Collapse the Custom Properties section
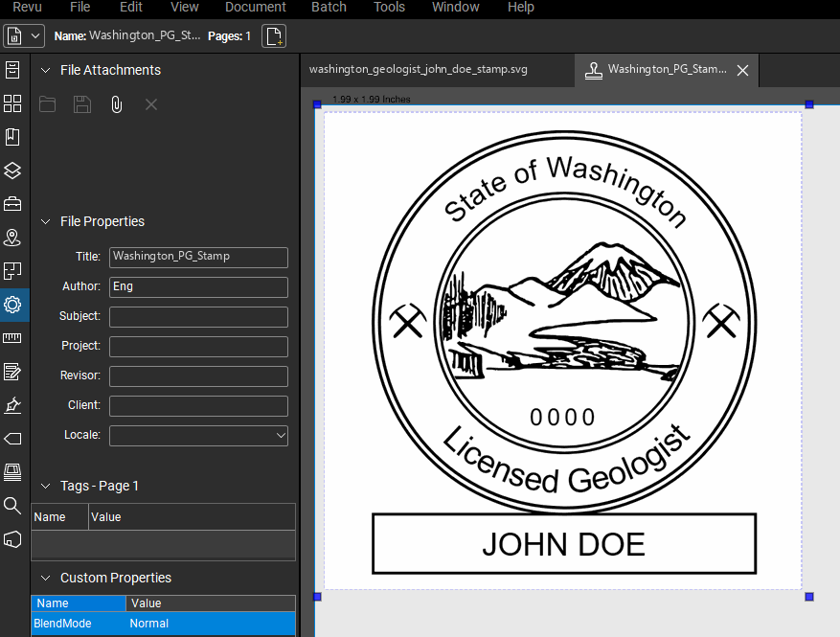840x637 pixels. 46,578
